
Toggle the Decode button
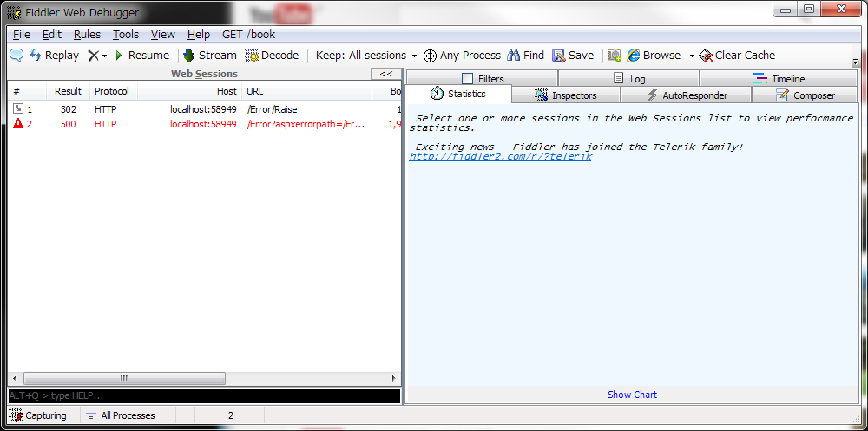click(272, 56)
